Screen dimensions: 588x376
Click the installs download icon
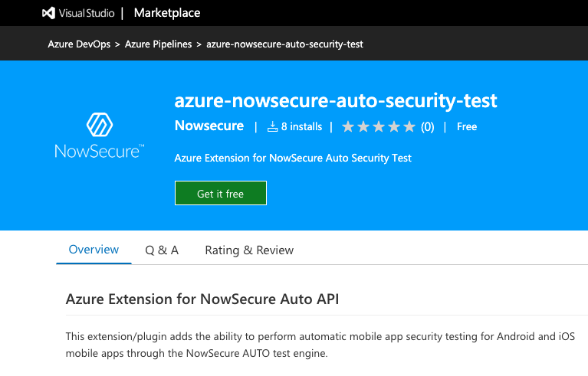click(x=272, y=126)
